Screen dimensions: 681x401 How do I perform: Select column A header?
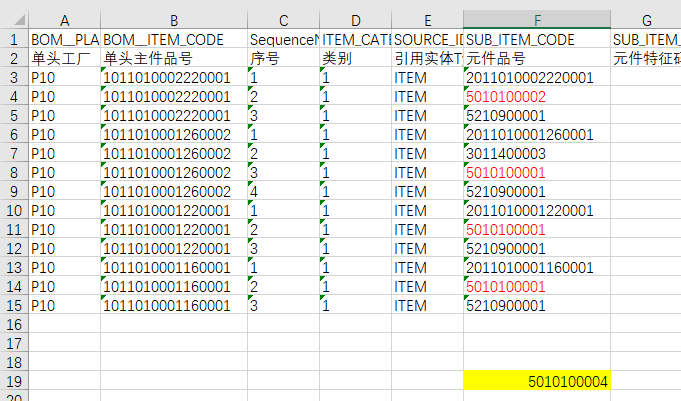coord(64,20)
